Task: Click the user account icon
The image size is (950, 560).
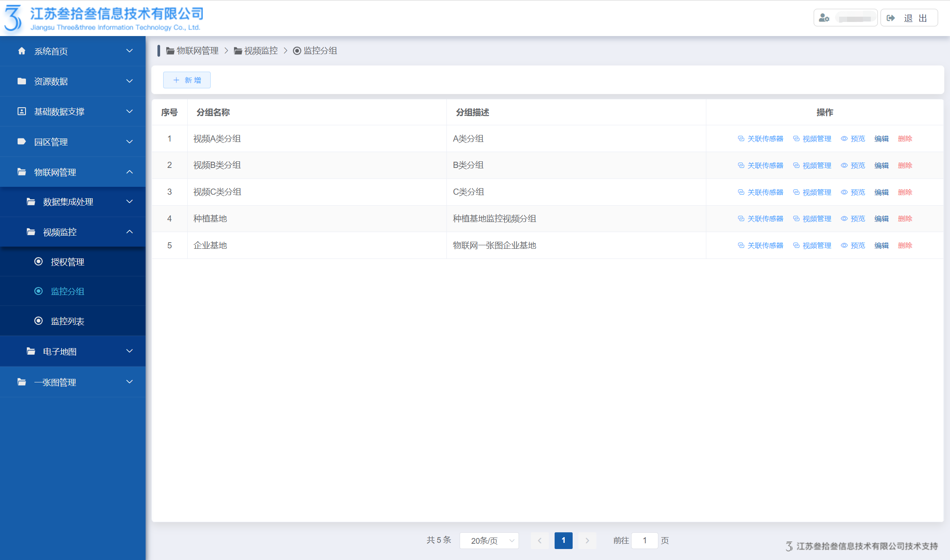Action: point(824,18)
